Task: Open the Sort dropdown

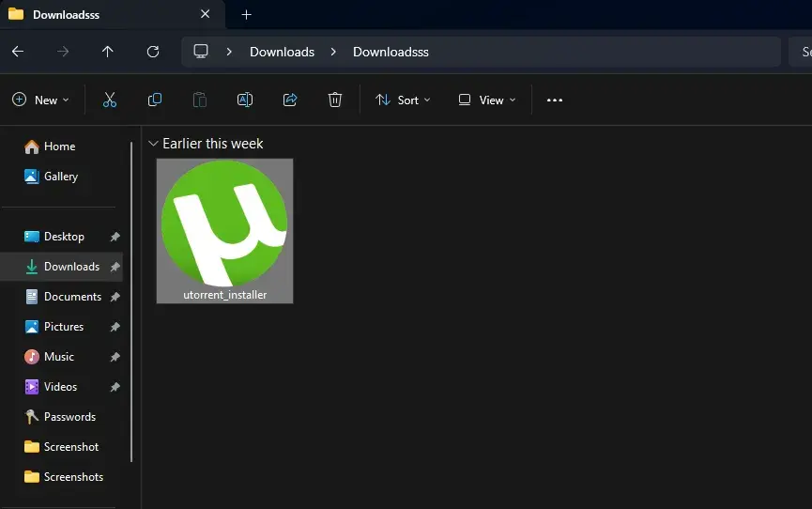Action: [x=403, y=100]
